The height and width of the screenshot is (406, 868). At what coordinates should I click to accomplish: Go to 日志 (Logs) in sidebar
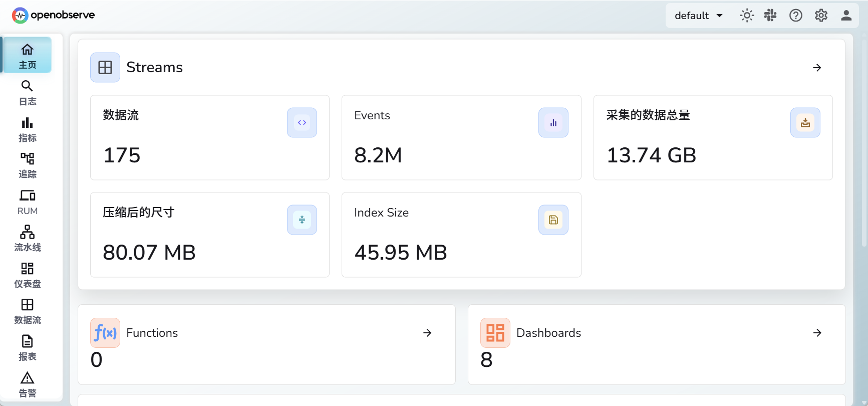tap(28, 93)
